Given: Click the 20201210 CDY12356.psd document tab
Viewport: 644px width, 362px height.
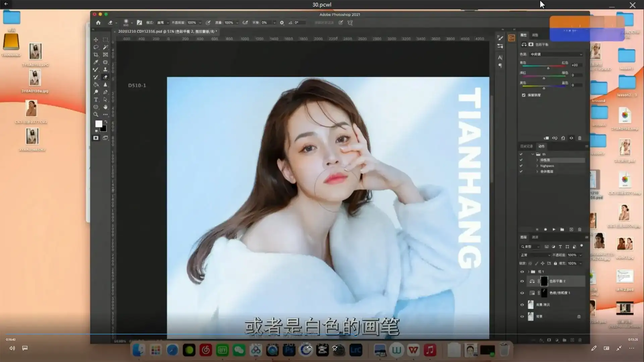Looking at the screenshot, I should 168,32.
